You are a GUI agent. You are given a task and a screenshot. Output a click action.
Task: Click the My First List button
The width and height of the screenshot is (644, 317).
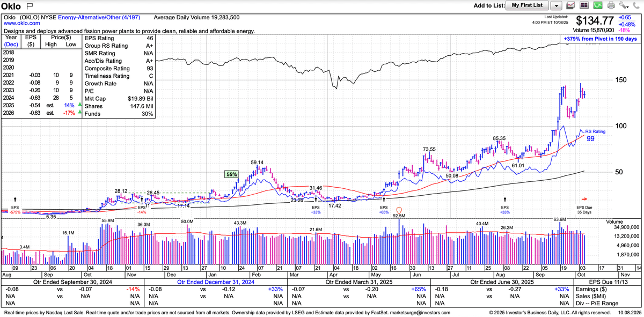[527, 5]
